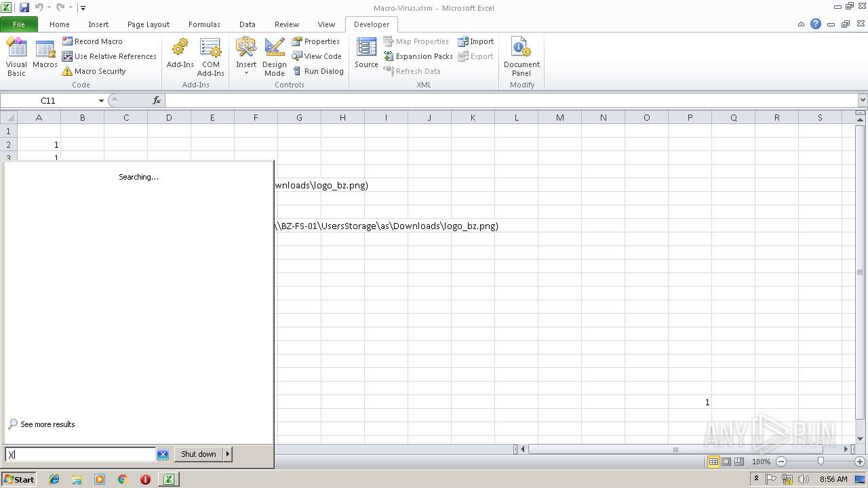The height and width of the screenshot is (488, 868).
Task: Select cell P containing value 1
Action: (x=690, y=402)
